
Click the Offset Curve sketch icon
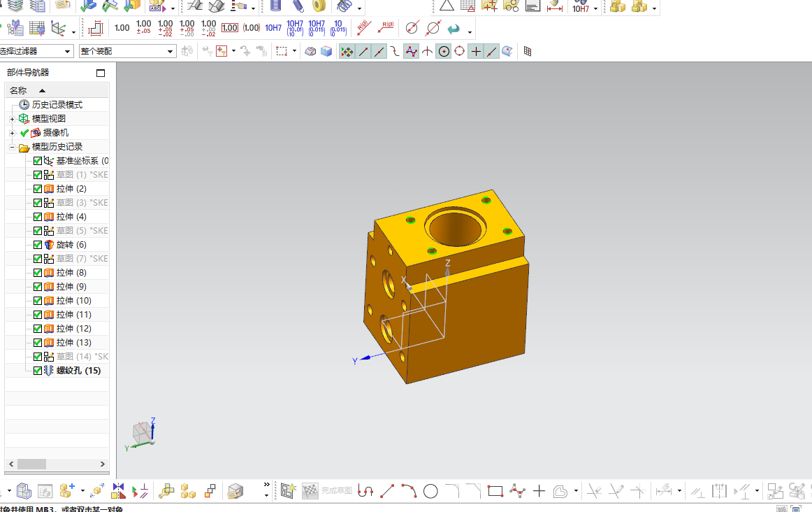click(560, 491)
